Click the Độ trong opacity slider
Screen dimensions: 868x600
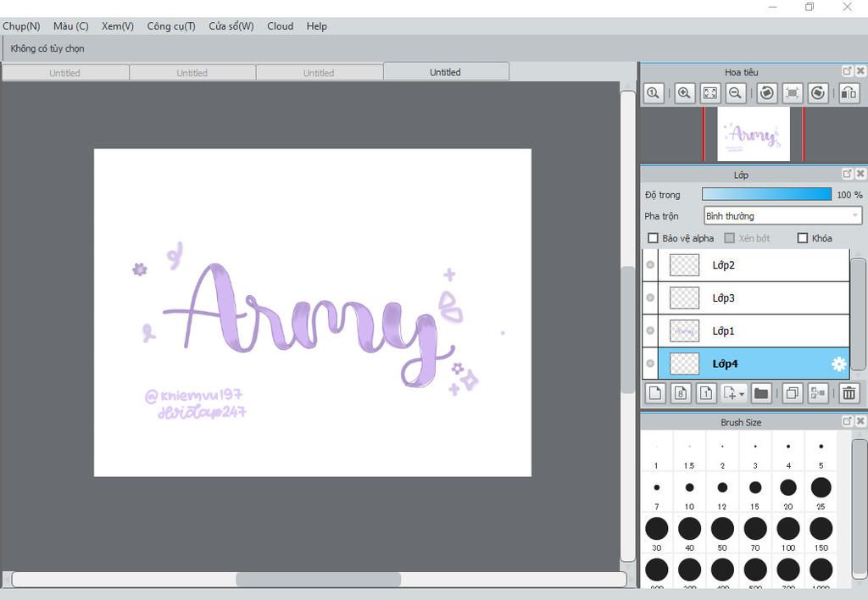click(766, 195)
